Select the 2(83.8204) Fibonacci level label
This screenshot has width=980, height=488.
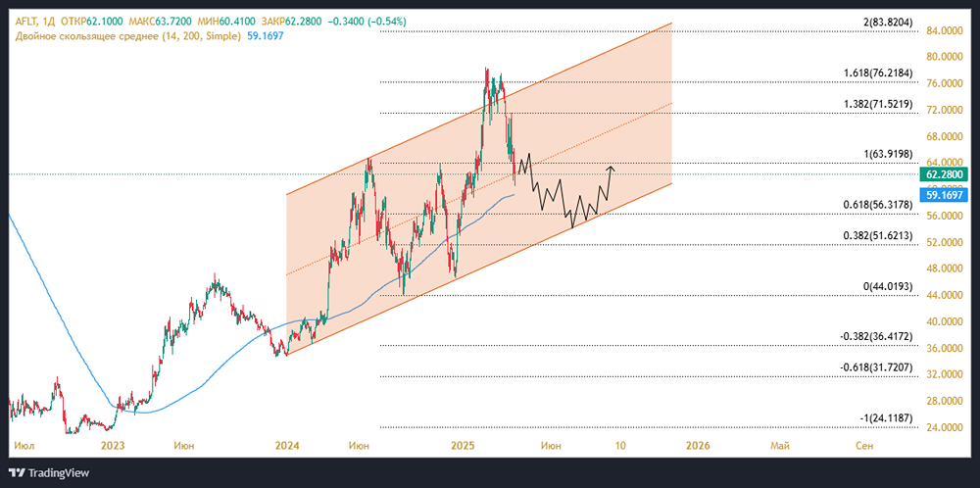[x=889, y=23]
